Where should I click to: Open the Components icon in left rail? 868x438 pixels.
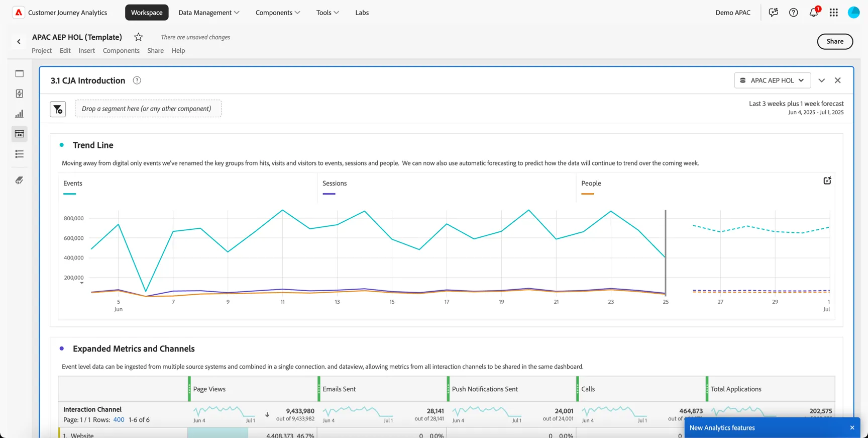20,134
